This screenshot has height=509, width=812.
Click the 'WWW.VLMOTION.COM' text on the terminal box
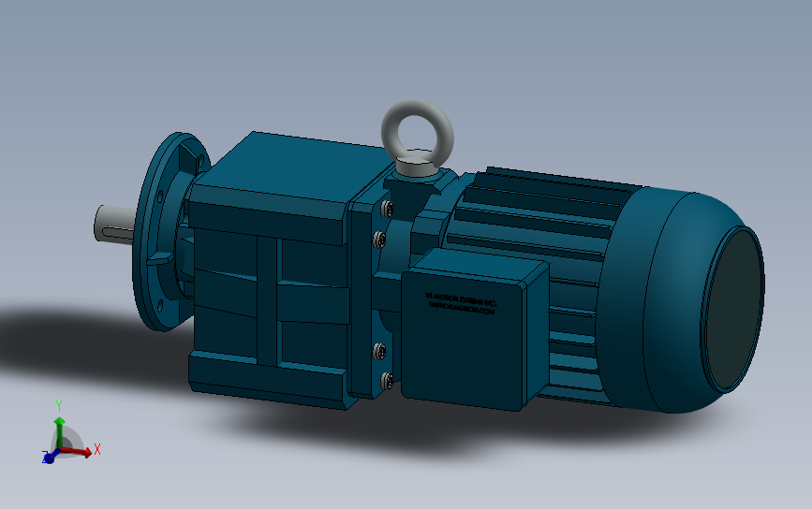tap(462, 308)
